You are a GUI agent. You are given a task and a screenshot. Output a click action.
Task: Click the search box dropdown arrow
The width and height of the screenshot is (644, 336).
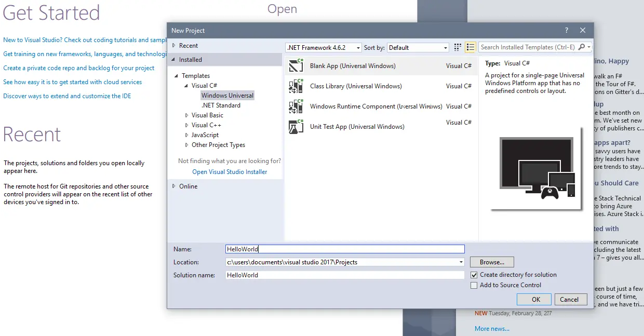pos(589,47)
